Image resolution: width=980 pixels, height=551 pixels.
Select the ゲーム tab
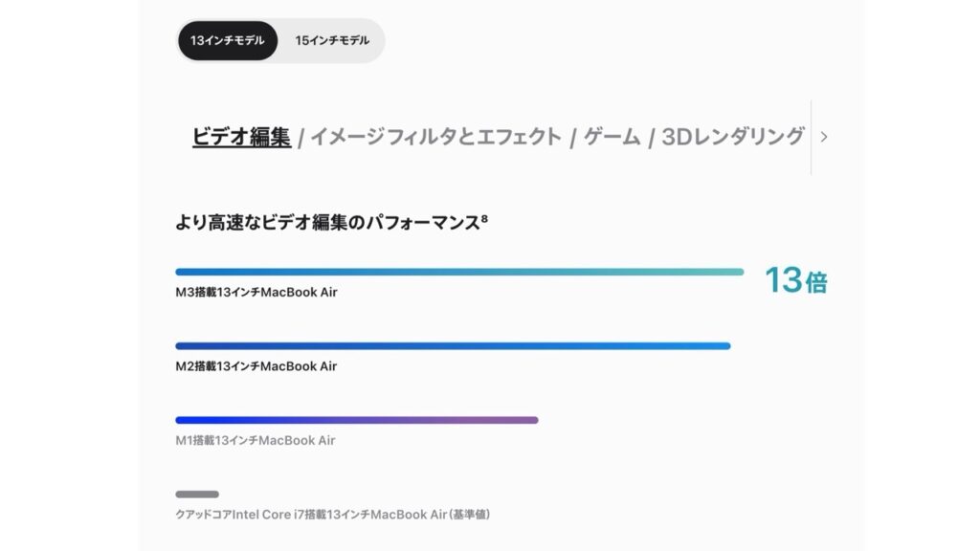[612, 137]
